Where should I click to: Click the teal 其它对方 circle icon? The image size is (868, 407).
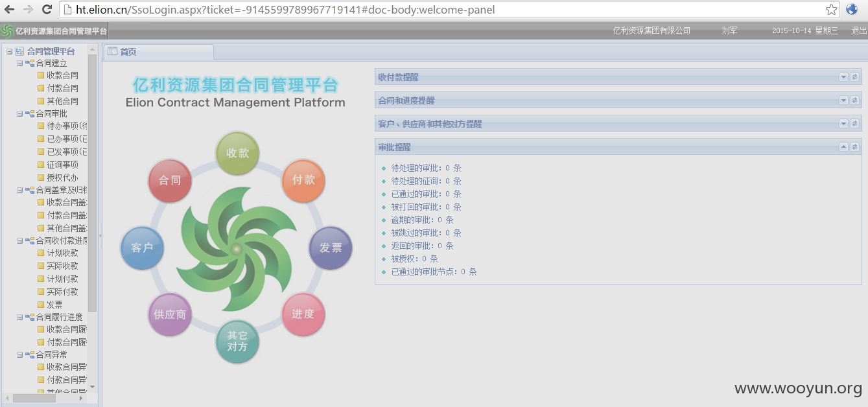click(x=237, y=342)
